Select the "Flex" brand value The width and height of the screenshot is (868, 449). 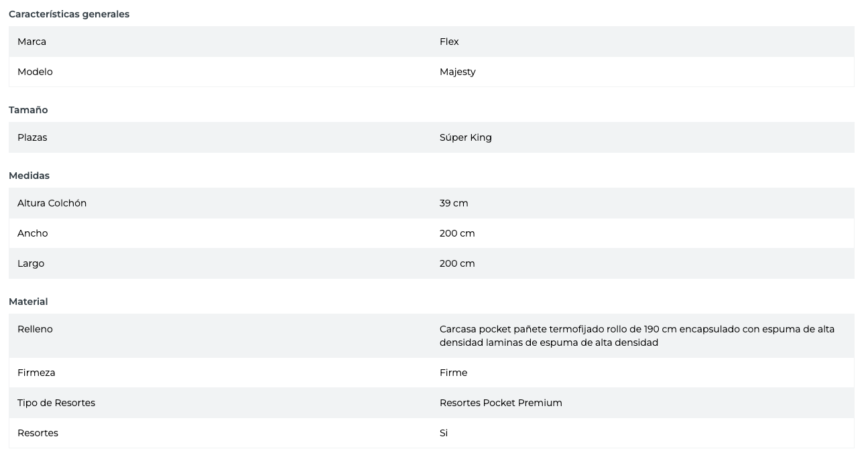[x=449, y=42]
